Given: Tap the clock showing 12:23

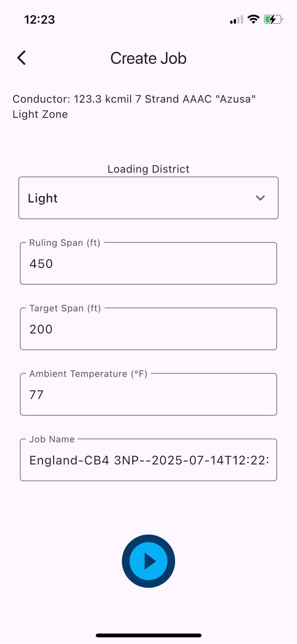Looking at the screenshot, I should (40, 19).
